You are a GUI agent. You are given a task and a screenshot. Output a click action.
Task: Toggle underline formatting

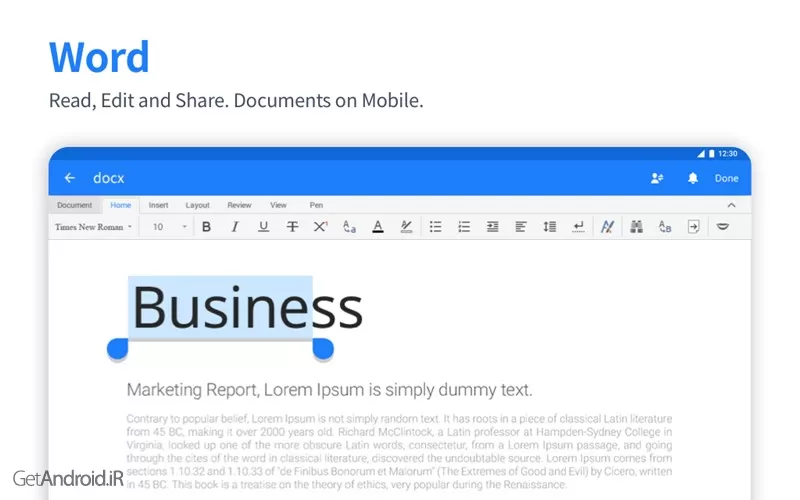click(263, 227)
